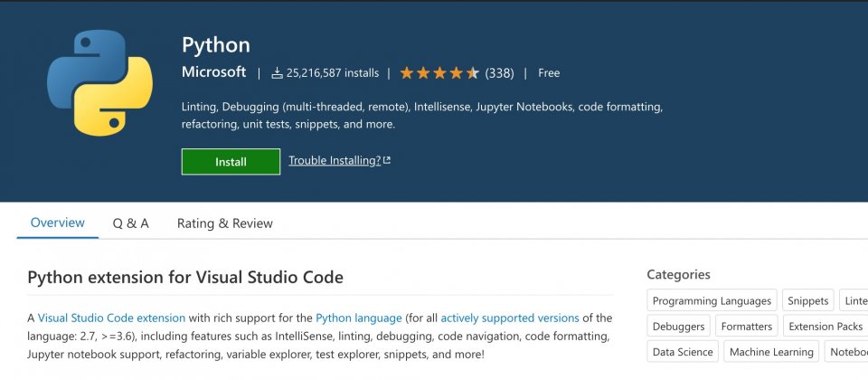Select the Snippets category tag
The height and width of the screenshot is (380, 868).
tap(808, 300)
